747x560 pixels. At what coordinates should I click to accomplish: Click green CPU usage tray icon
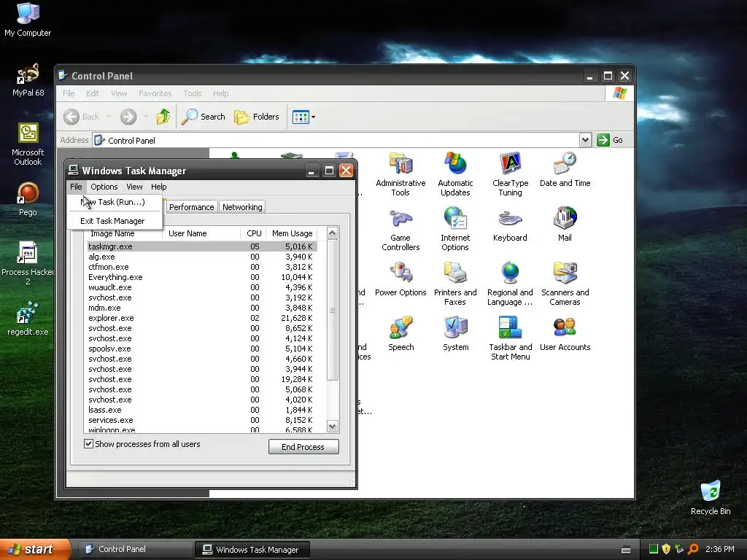tap(654, 549)
